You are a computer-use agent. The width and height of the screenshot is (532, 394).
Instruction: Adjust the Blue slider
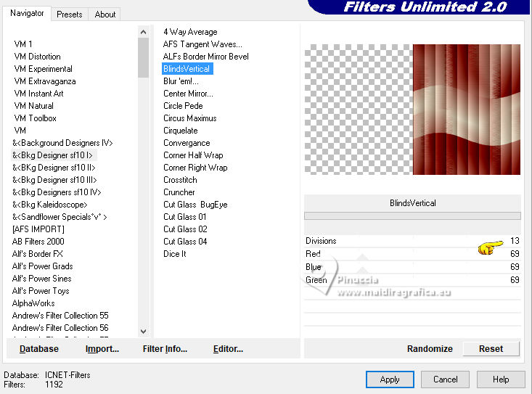pyautogui.click(x=412, y=267)
